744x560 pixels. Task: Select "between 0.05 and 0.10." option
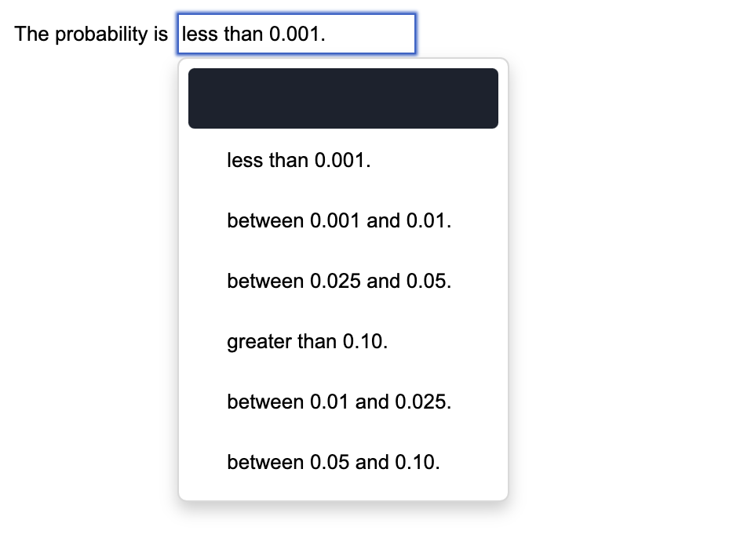[334, 462]
